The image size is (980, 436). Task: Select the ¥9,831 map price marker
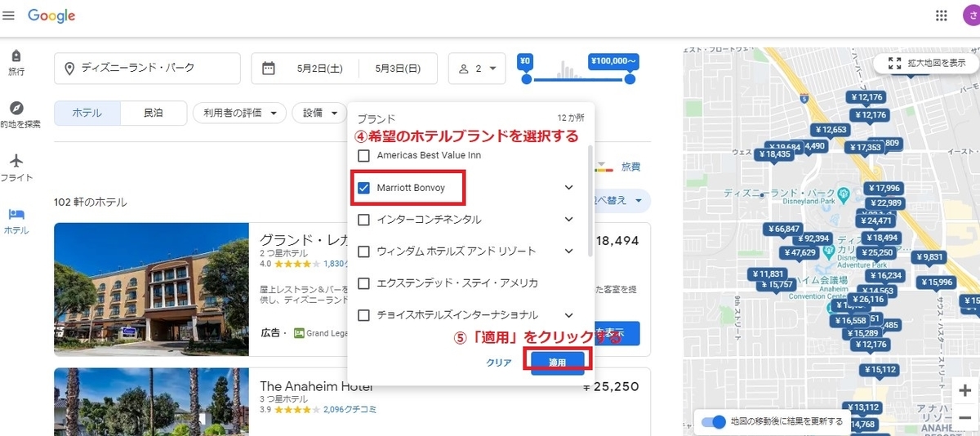pyautogui.click(x=930, y=256)
